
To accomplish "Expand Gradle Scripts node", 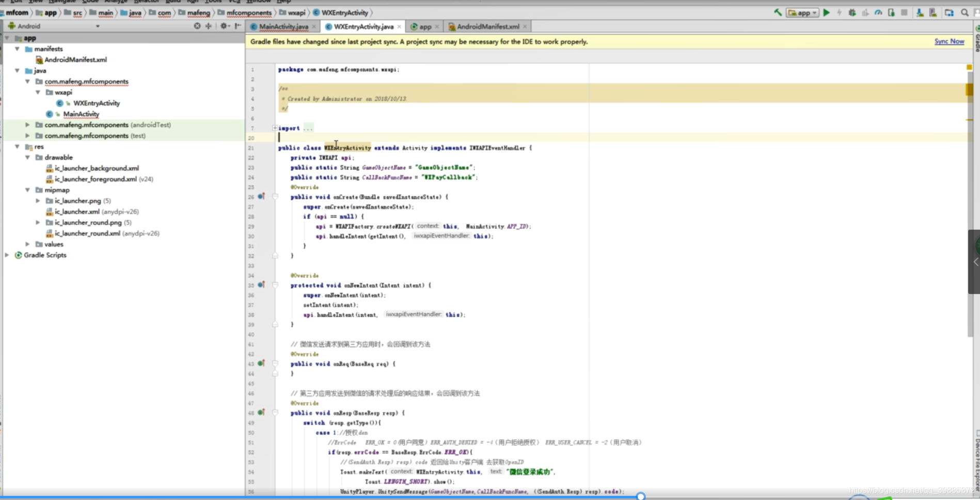I will (x=7, y=255).
